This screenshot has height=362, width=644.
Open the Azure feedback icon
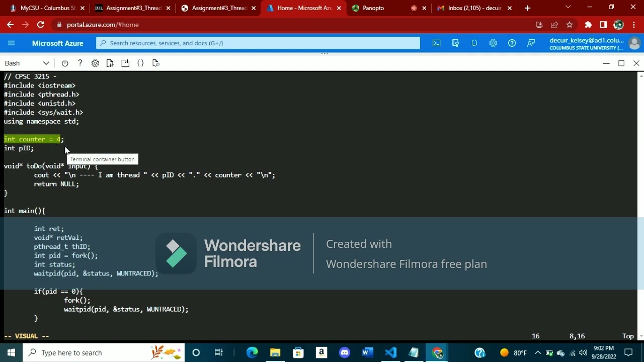531,43
